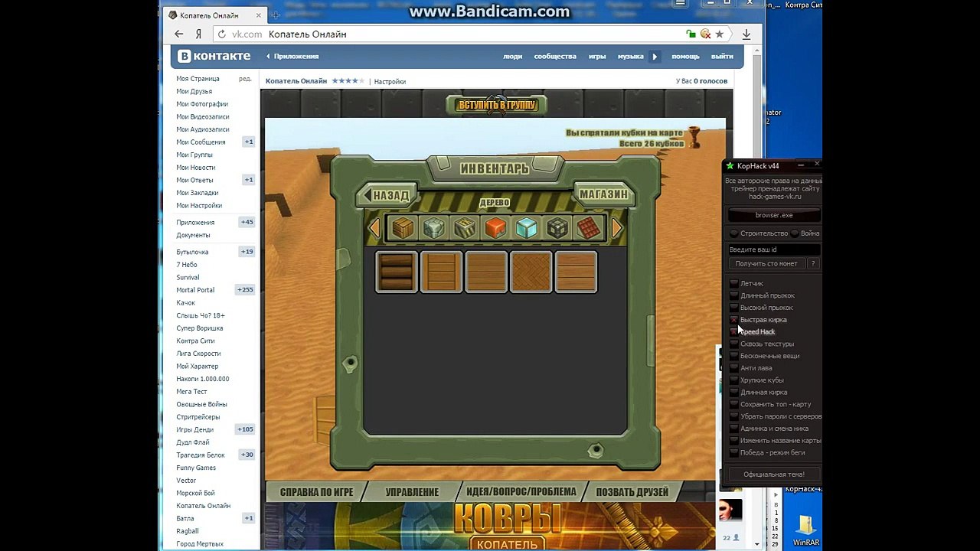
Task: Select the red roof tile category
Action: (589, 227)
